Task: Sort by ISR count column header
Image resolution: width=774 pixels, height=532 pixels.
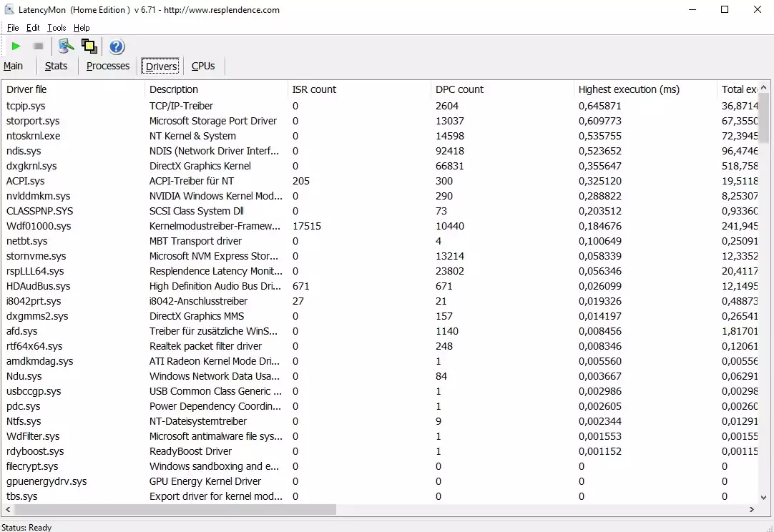Action: tap(359, 89)
